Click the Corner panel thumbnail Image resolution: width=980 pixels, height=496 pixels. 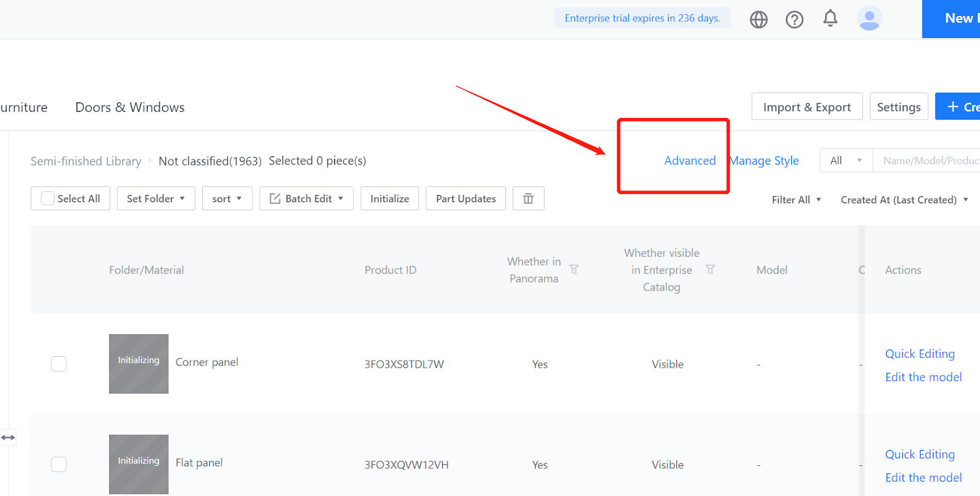138,364
